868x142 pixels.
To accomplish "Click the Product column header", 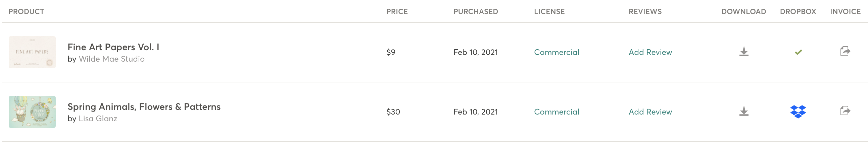I will coord(26,11).
